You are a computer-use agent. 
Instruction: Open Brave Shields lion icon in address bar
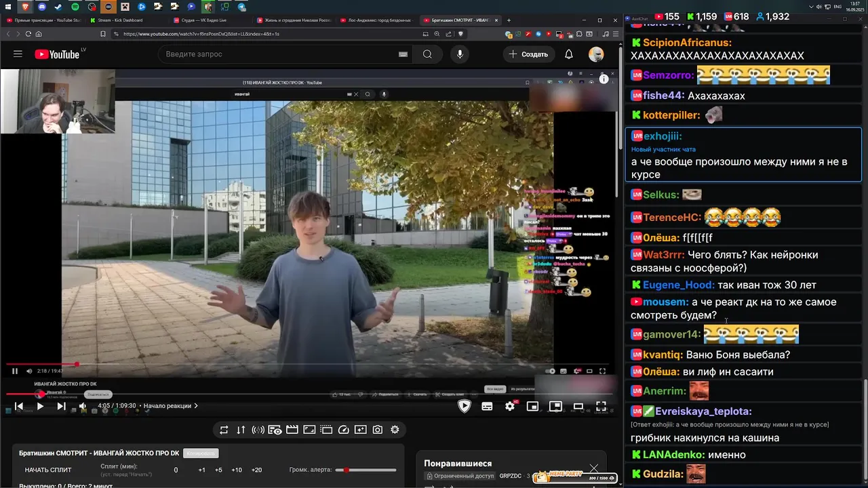click(460, 33)
